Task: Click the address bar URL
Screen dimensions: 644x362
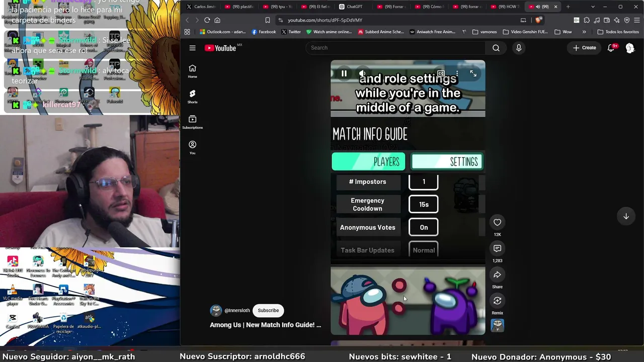Action: 325,20
